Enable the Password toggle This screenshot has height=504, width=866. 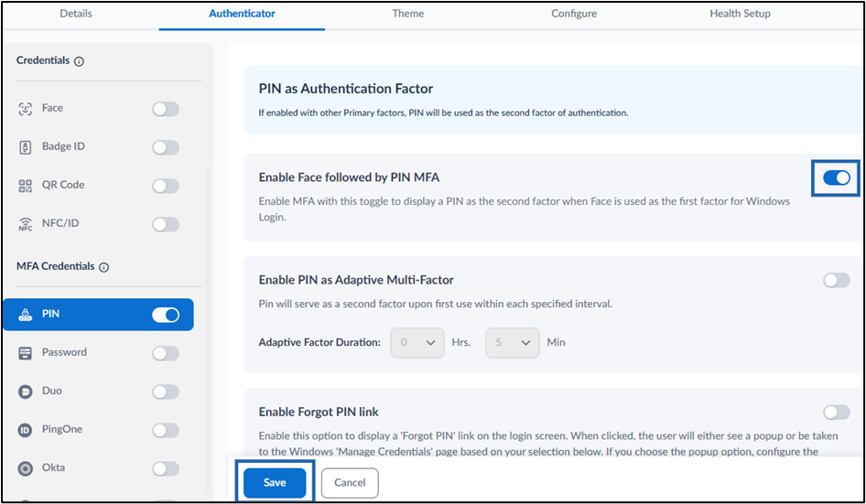[x=166, y=353]
